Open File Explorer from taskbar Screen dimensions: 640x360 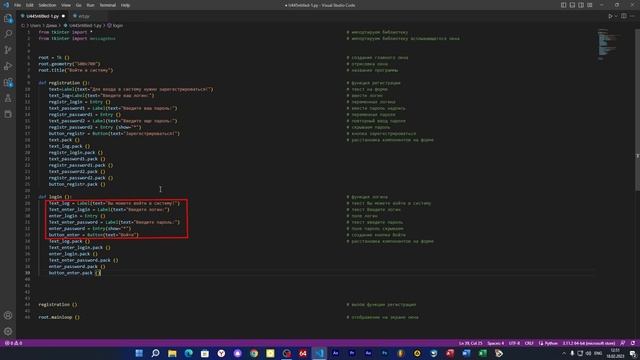point(172,353)
